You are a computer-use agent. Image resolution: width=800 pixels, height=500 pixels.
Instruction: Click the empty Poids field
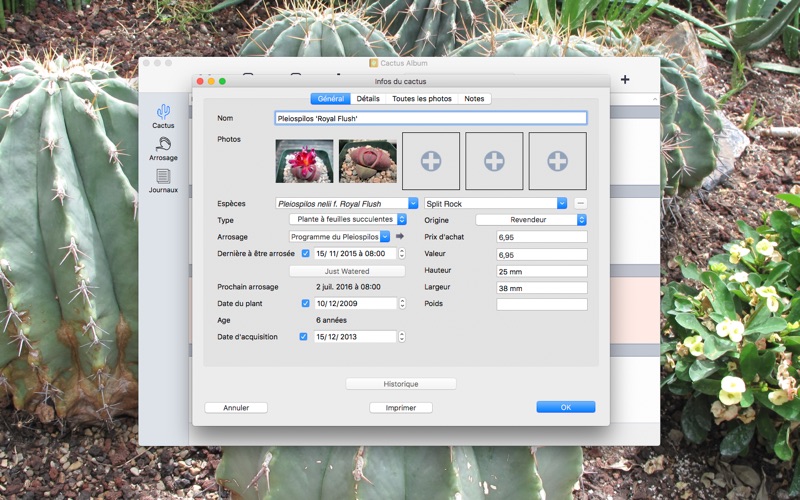542,305
